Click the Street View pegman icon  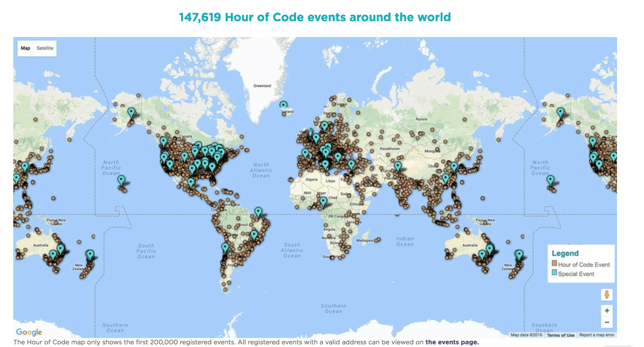pos(607,295)
